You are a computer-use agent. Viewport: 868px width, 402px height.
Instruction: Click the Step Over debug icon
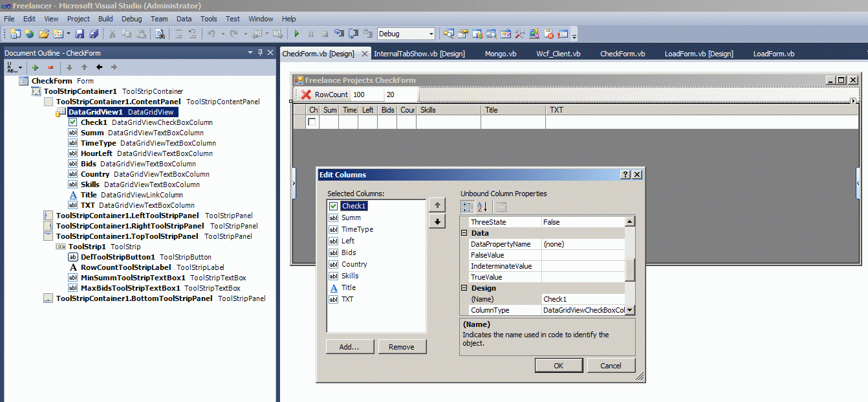click(354, 34)
